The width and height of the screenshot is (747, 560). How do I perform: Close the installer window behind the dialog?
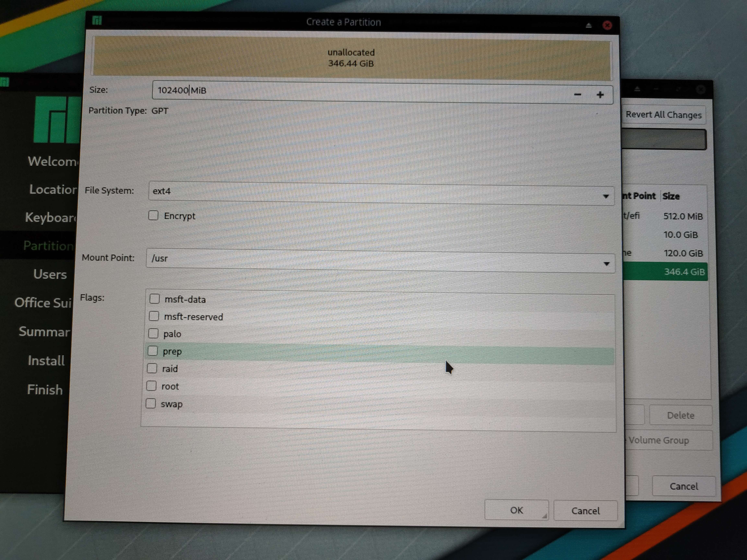(x=701, y=89)
